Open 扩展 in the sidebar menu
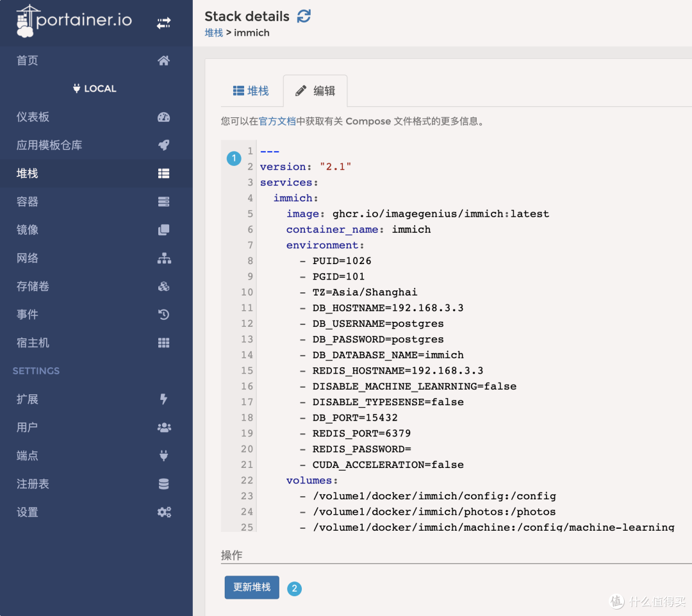This screenshot has height=616, width=692. [28, 399]
